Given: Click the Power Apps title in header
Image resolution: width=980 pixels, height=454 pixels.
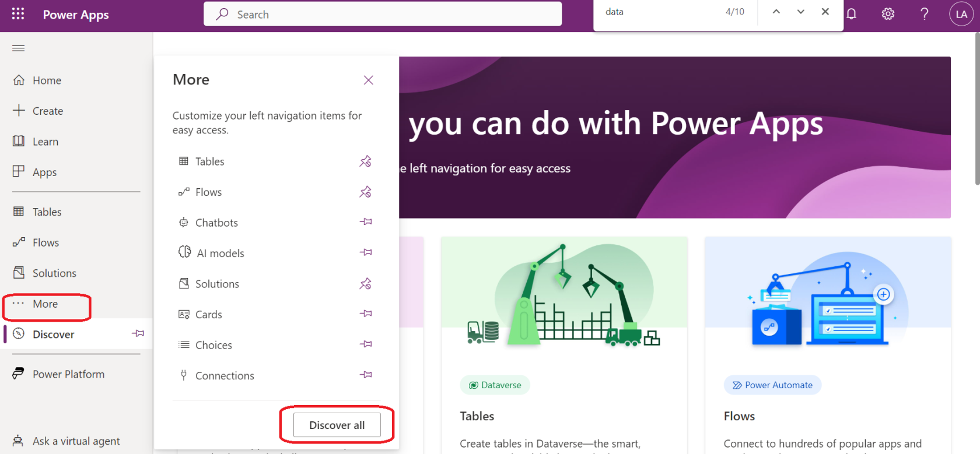Looking at the screenshot, I should (76, 15).
